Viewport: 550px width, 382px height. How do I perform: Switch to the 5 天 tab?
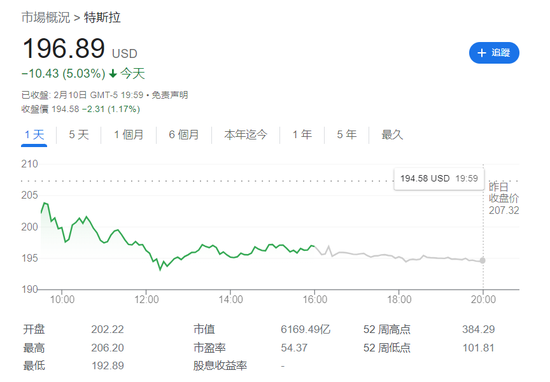(x=79, y=135)
